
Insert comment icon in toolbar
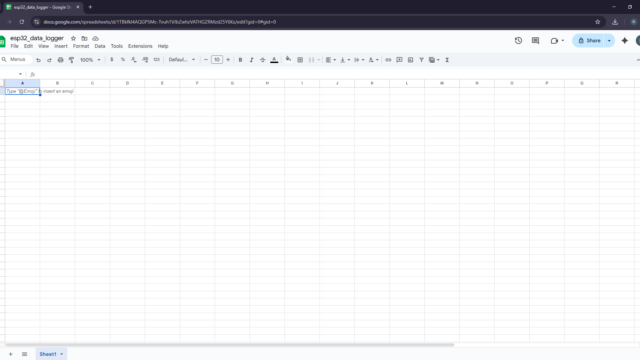tap(399, 60)
